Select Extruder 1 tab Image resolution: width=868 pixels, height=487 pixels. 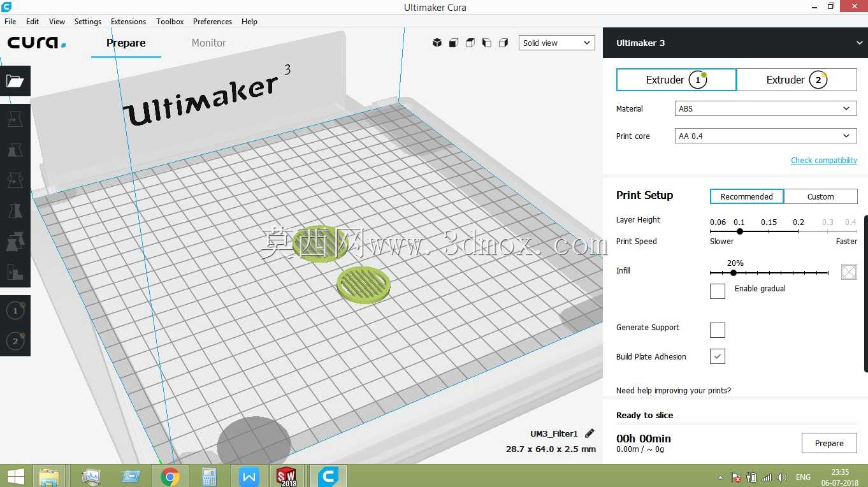(x=676, y=80)
